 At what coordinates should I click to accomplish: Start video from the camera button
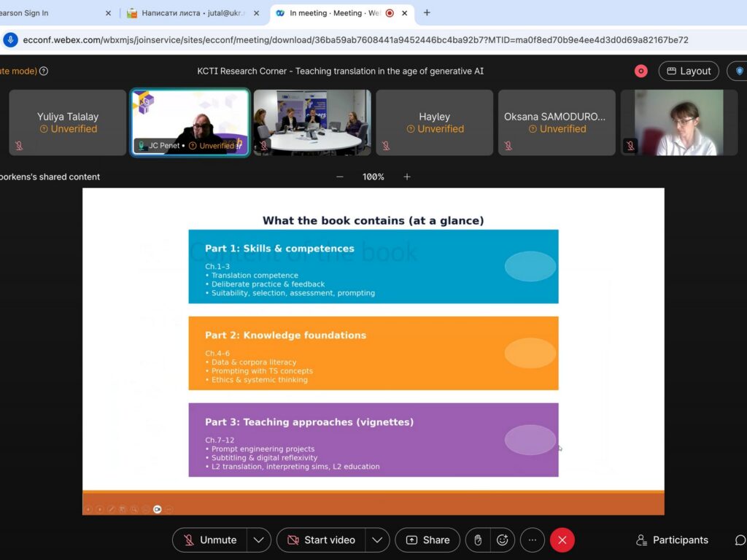point(321,540)
